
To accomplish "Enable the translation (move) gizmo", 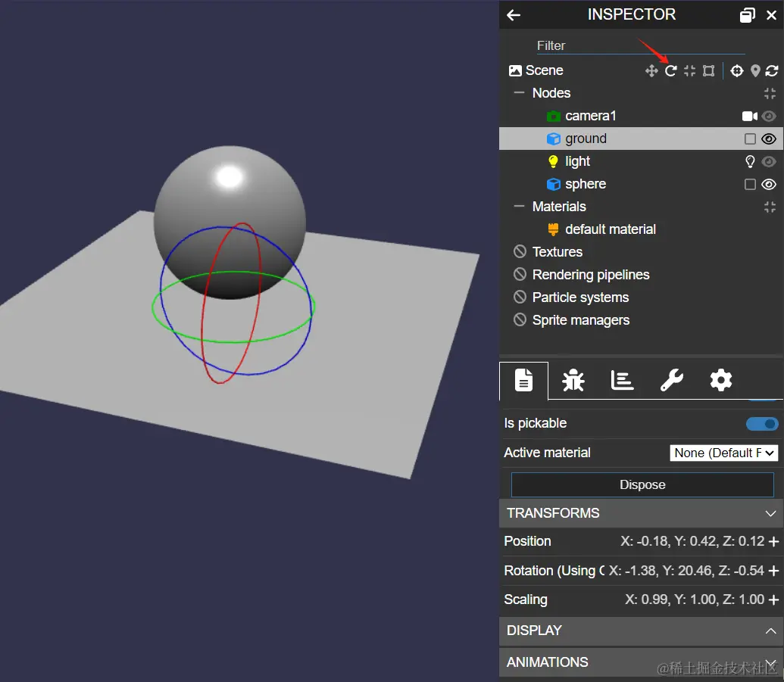I will [651, 71].
